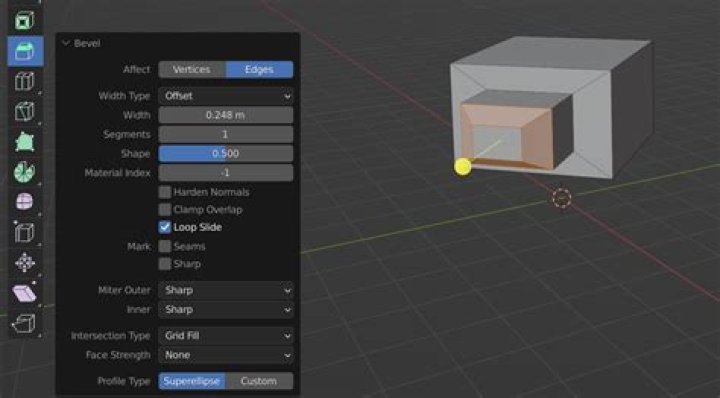Open the Face Strength dropdown
This screenshot has height=398, width=720.
point(225,355)
